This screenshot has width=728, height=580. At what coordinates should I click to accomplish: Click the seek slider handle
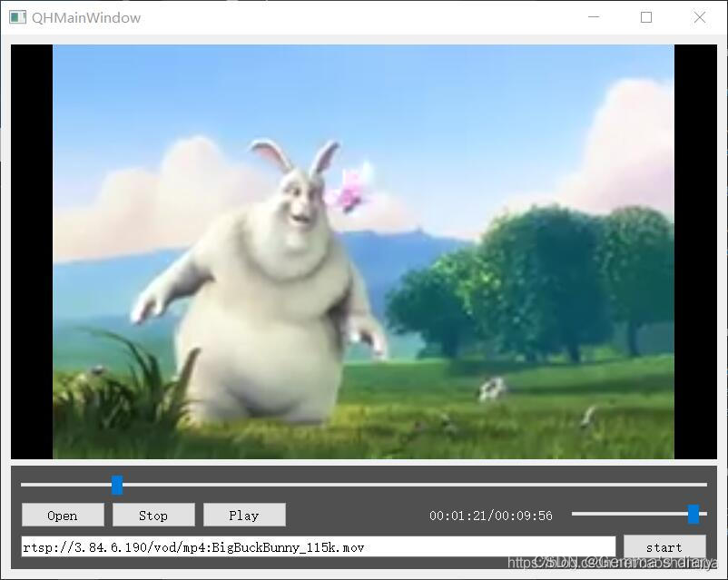pos(117,487)
